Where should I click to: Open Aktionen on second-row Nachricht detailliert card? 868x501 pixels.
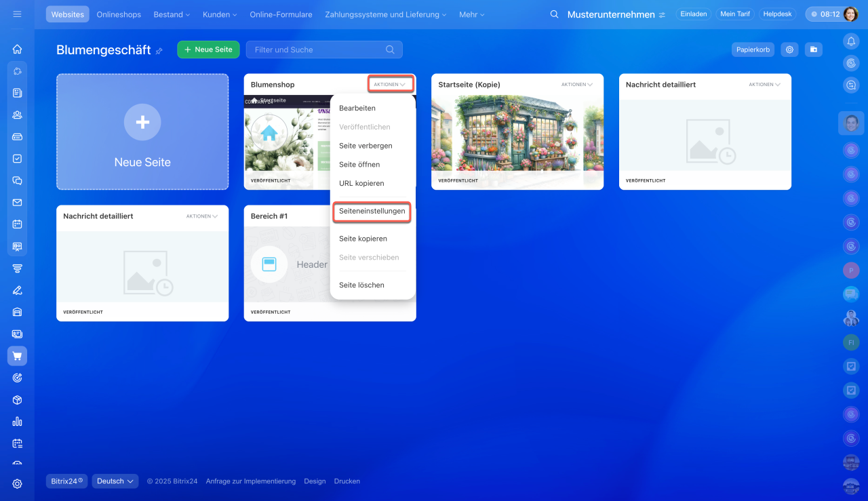pos(202,216)
